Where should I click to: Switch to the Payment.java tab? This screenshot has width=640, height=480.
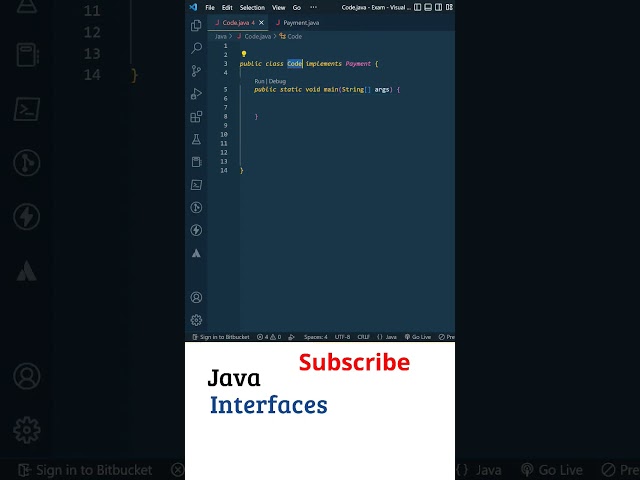pyautogui.click(x=298, y=23)
